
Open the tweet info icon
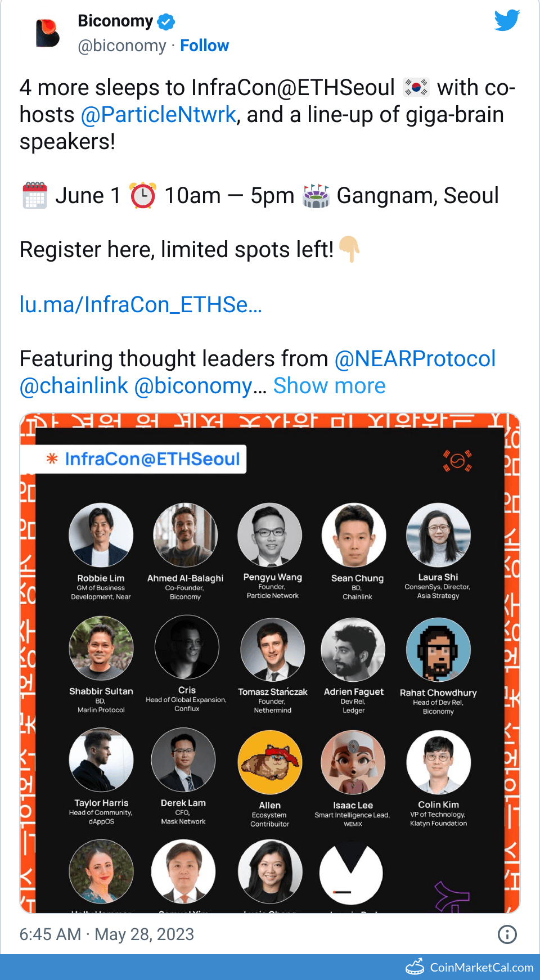tap(507, 934)
